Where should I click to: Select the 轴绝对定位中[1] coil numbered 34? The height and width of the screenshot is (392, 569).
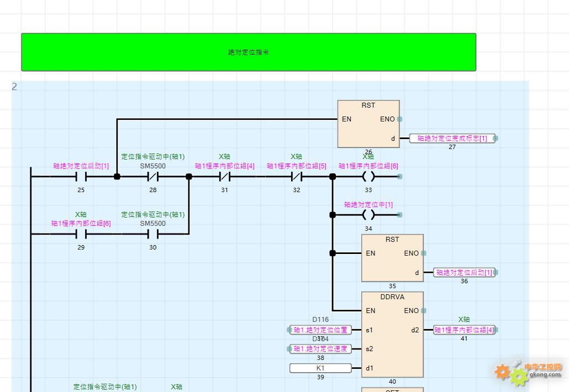[368, 215]
